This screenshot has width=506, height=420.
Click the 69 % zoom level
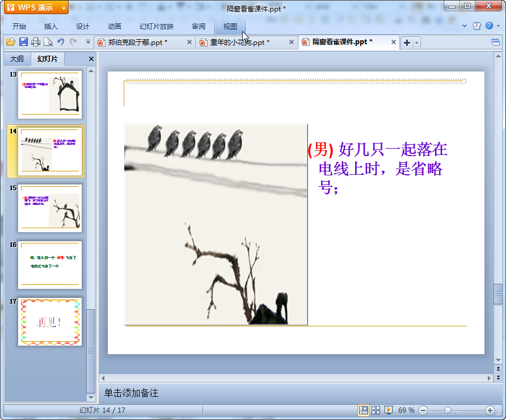[x=406, y=410]
